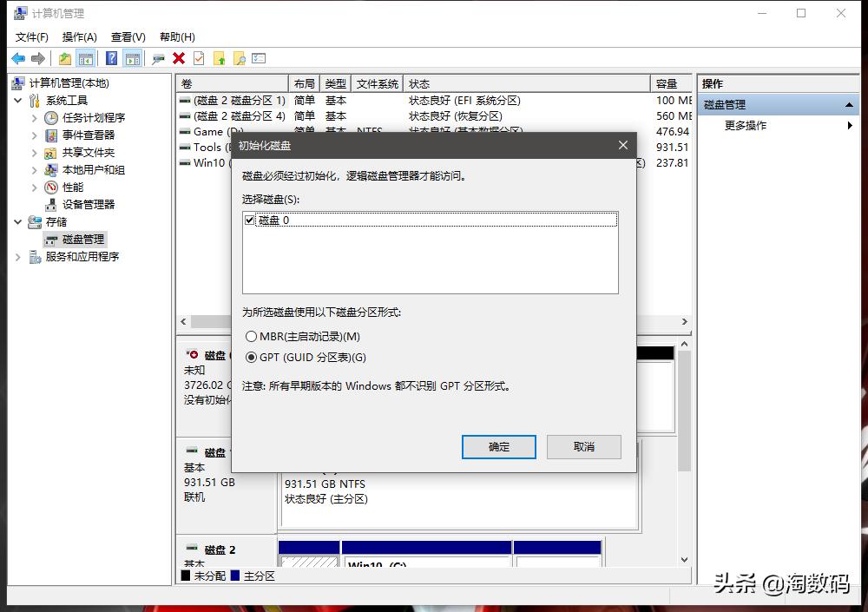Click the 取消 button in the dialog
The height and width of the screenshot is (612, 868).
(x=583, y=447)
